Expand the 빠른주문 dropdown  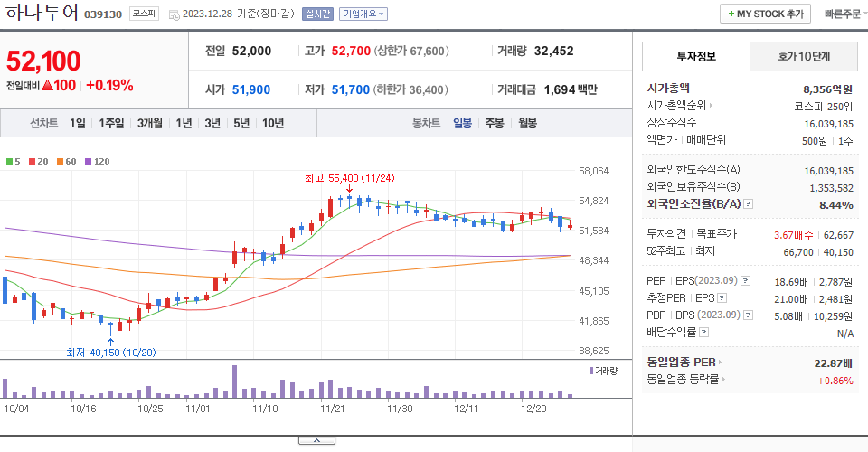click(845, 14)
